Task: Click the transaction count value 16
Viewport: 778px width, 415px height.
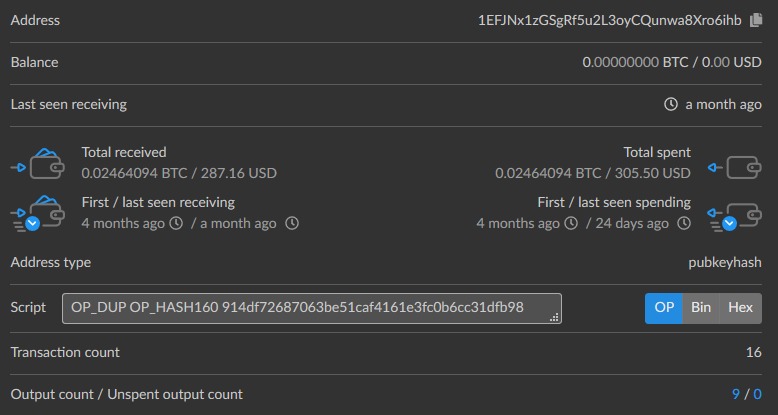Action: pos(754,352)
